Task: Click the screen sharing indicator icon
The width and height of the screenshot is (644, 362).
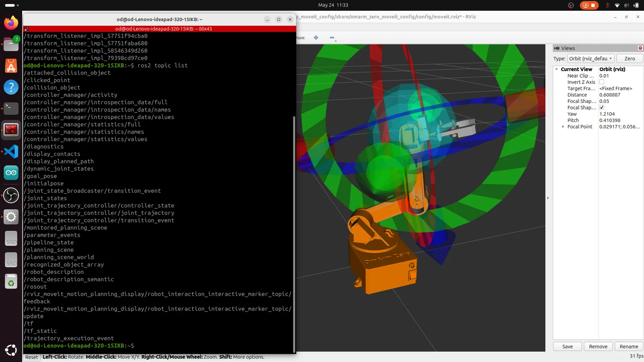Action: [586, 5]
